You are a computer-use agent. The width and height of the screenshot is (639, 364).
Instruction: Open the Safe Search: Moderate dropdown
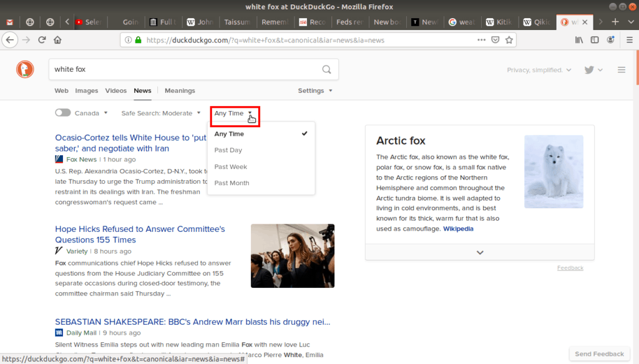pyautogui.click(x=161, y=113)
